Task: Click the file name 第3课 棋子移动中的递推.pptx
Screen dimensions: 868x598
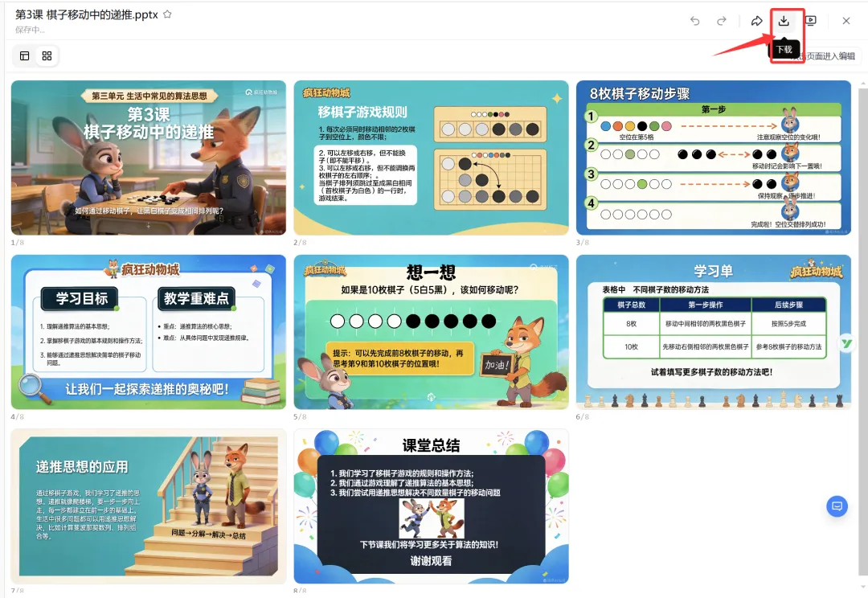Action: [x=86, y=14]
